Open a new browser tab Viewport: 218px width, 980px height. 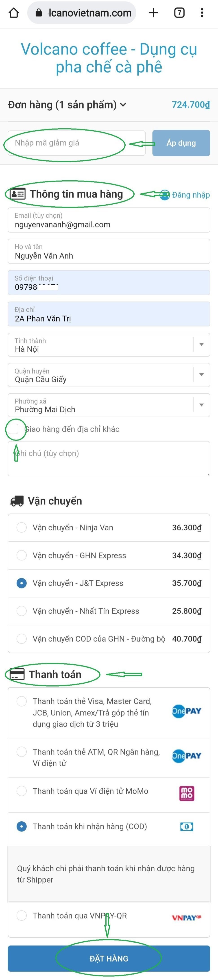[153, 13]
